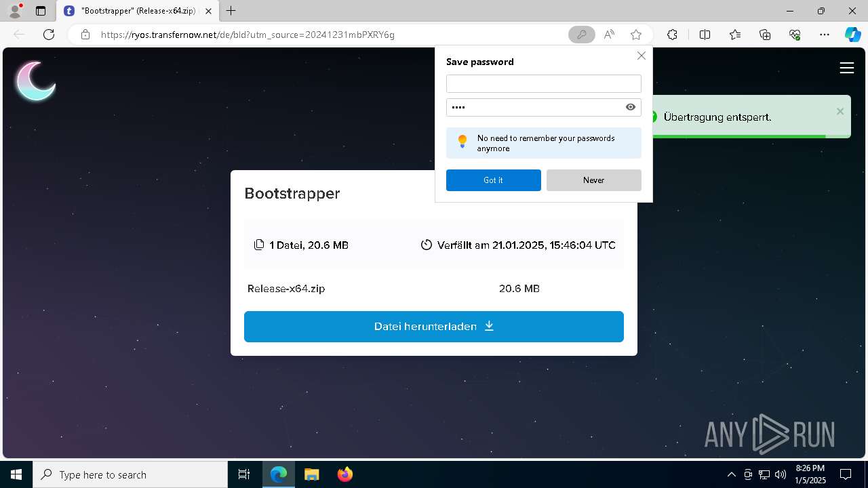The width and height of the screenshot is (868, 488).
Task: Open the Windows Start menu
Action: [x=16, y=474]
